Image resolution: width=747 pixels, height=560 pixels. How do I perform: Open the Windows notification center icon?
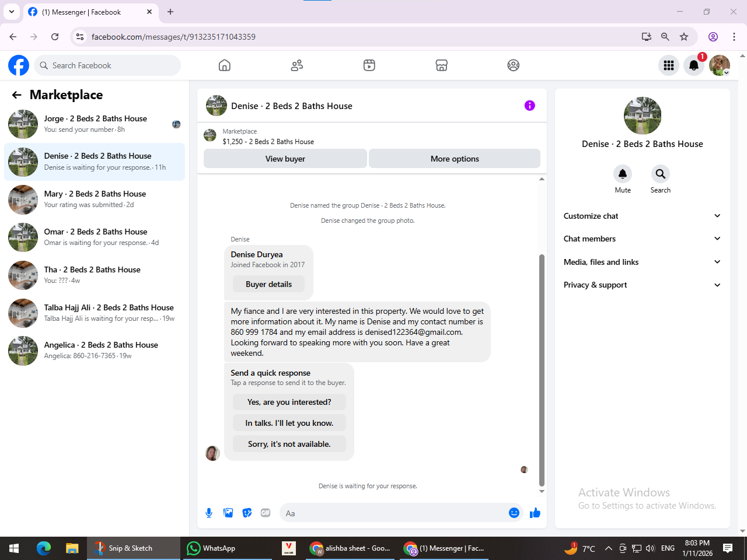click(728, 548)
